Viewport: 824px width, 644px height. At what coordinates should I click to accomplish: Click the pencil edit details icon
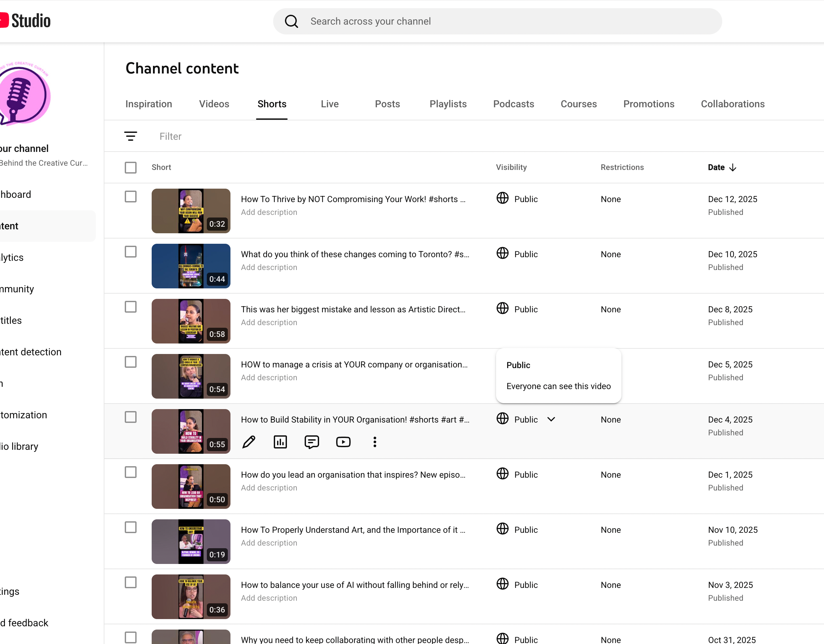click(249, 442)
